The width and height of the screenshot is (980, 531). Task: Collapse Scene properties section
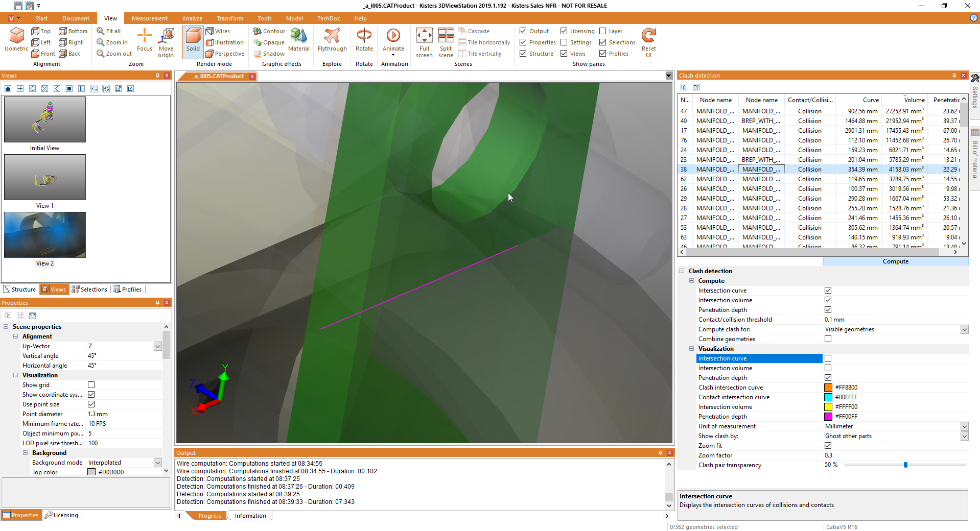coord(6,327)
